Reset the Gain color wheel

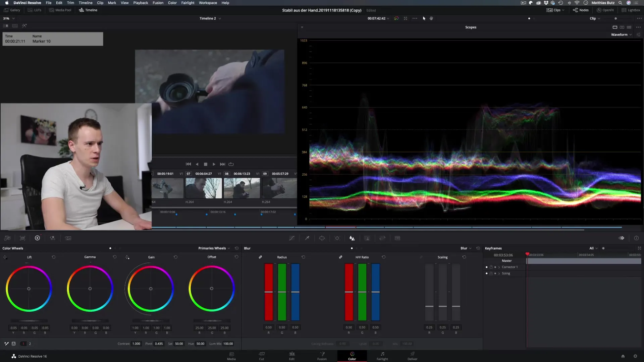[x=175, y=257]
